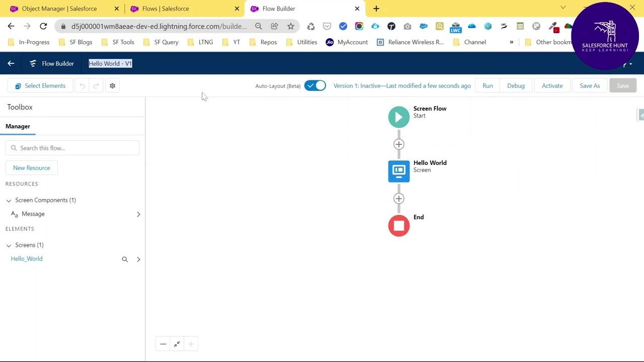Click the browser zoom magnifier icon
The image size is (644, 362).
pyautogui.click(x=258, y=26)
